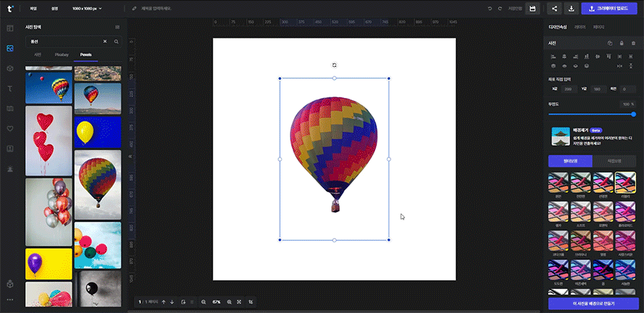The height and width of the screenshot is (313, 644).
Task: Open the text tool in left sidebar
Action: click(x=10, y=89)
